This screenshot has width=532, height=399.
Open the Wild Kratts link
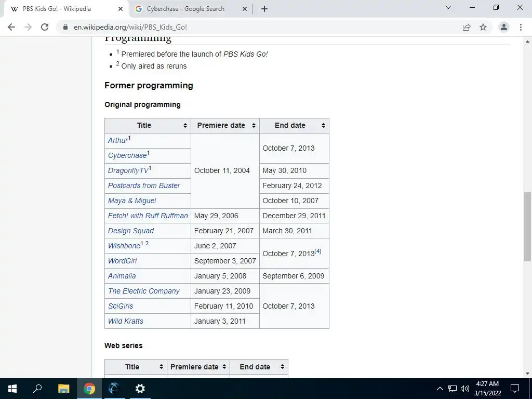pos(126,321)
